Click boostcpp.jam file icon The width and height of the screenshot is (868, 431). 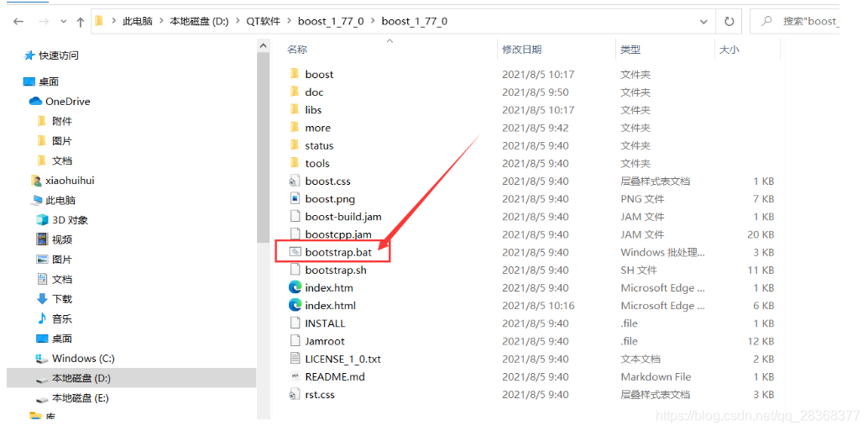tap(295, 234)
